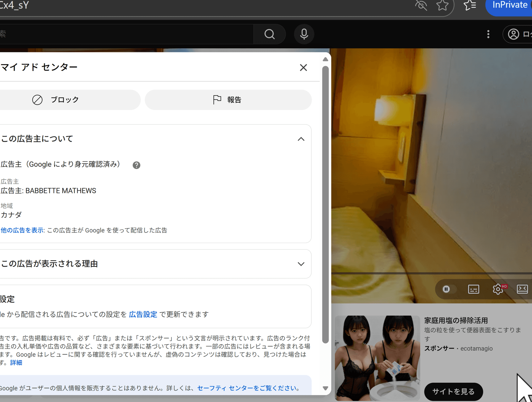
Task: Click the video progress bar
Action: pyautogui.click(x=432, y=273)
